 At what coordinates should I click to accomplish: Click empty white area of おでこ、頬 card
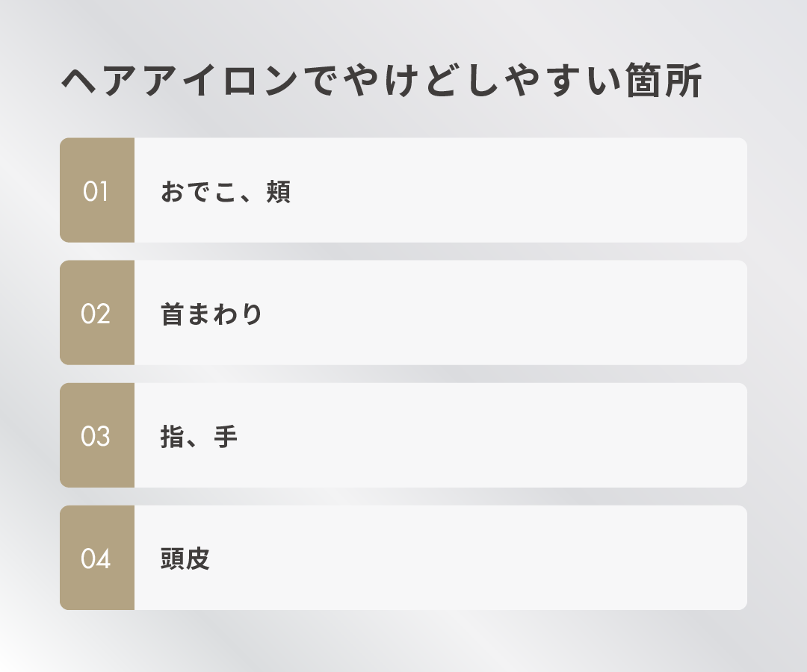(523, 190)
